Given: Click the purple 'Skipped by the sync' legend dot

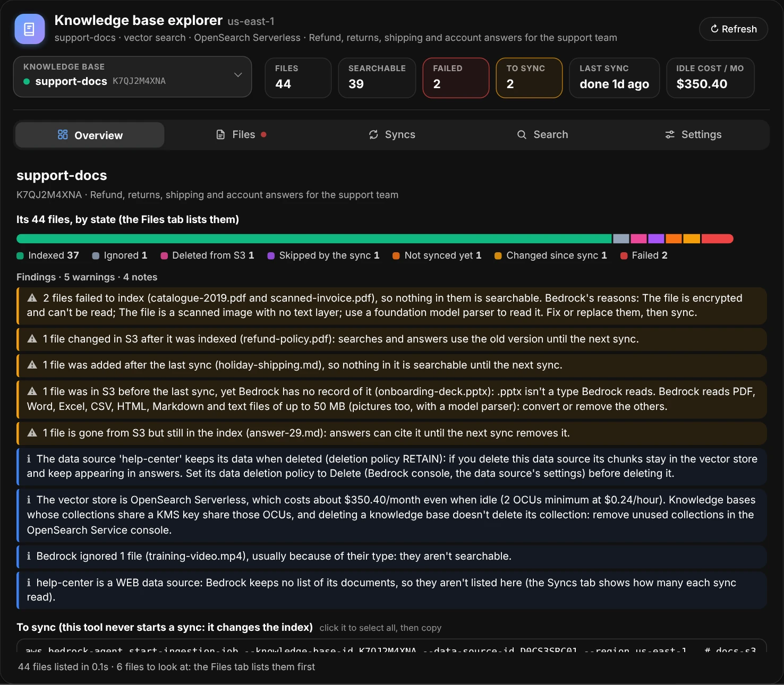Looking at the screenshot, I should [271, 256].
